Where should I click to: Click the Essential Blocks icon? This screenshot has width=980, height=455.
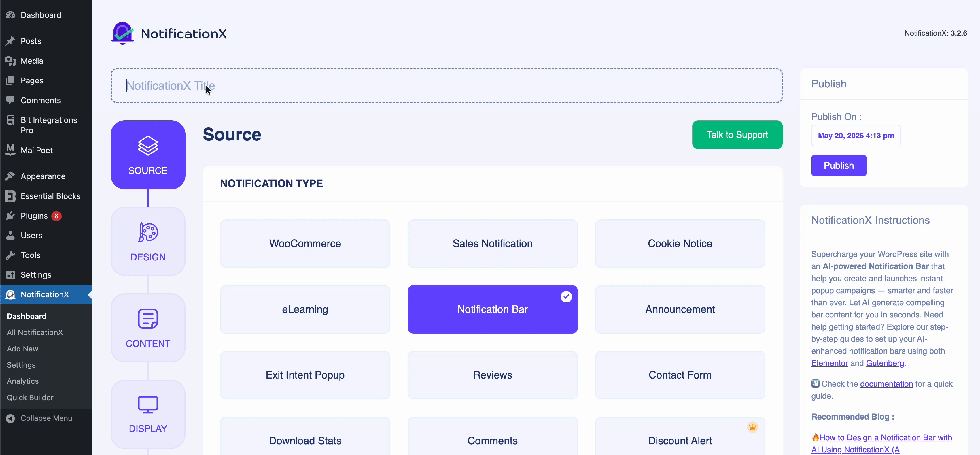(x=10, y=196)
